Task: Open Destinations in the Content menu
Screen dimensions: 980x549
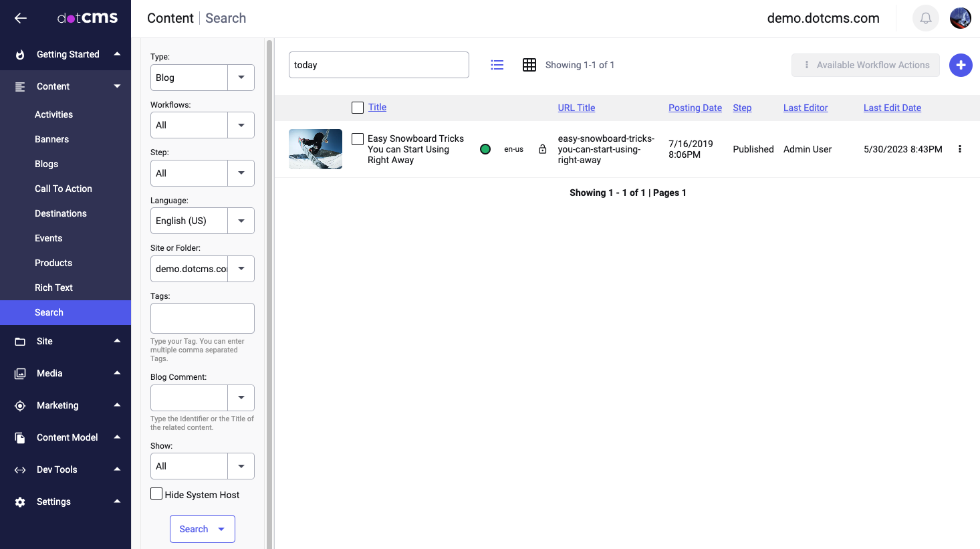Action: pos(61,213)
